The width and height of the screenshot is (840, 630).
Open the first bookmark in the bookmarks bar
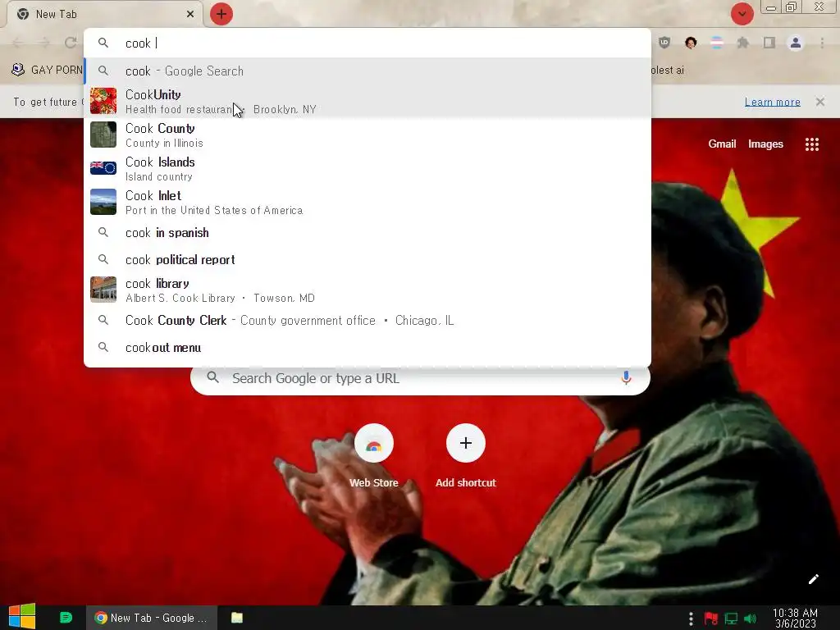(47, 70)
